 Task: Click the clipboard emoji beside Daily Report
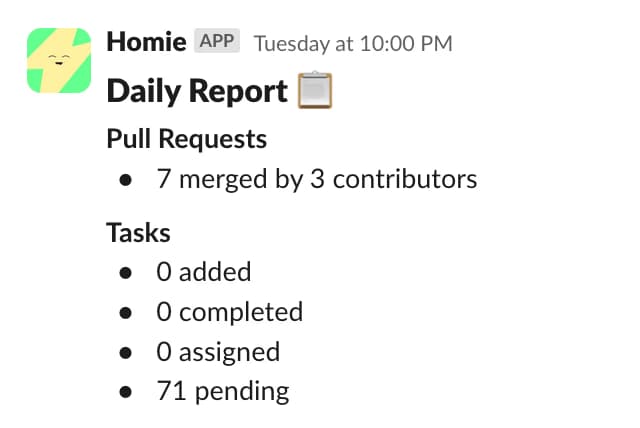click(x=315, y=91)
